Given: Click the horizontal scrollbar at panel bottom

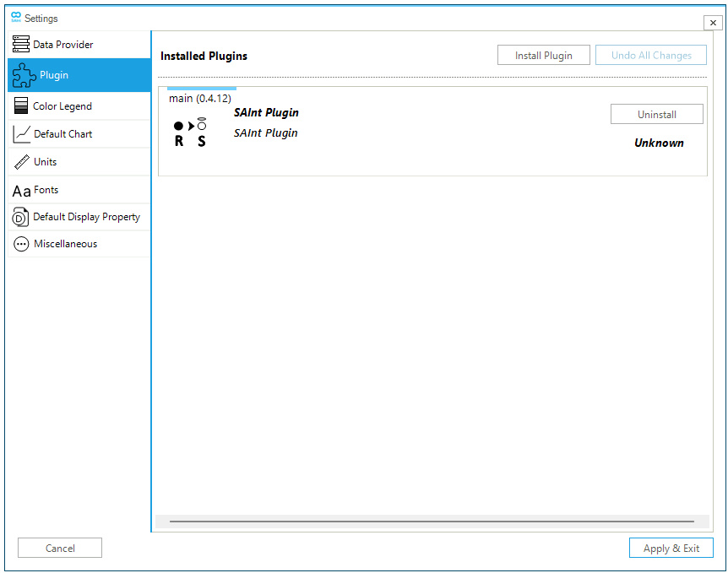Looking at the screenshot, I should coord(432,522).
